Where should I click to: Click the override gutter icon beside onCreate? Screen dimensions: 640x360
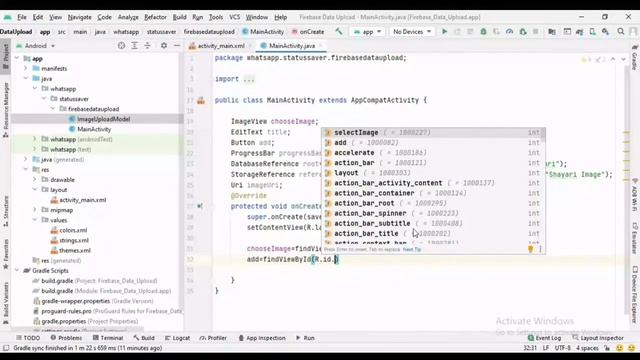pos(200,206)
